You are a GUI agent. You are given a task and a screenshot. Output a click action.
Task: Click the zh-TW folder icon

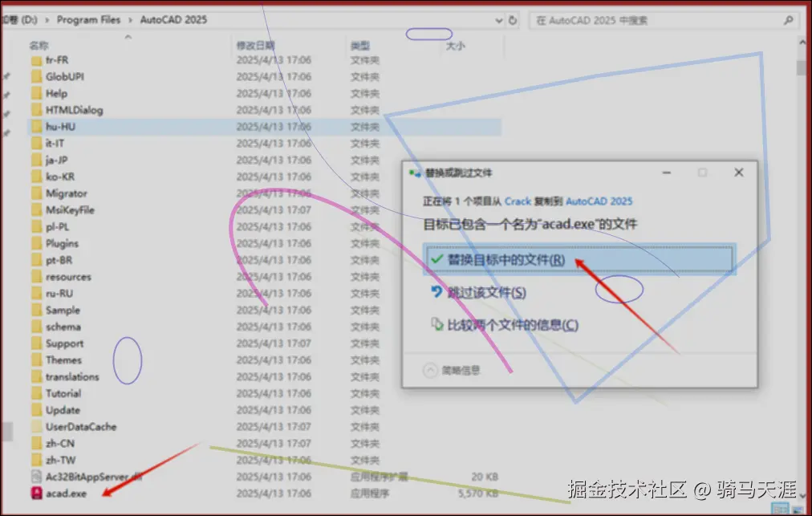coord(36,460)
